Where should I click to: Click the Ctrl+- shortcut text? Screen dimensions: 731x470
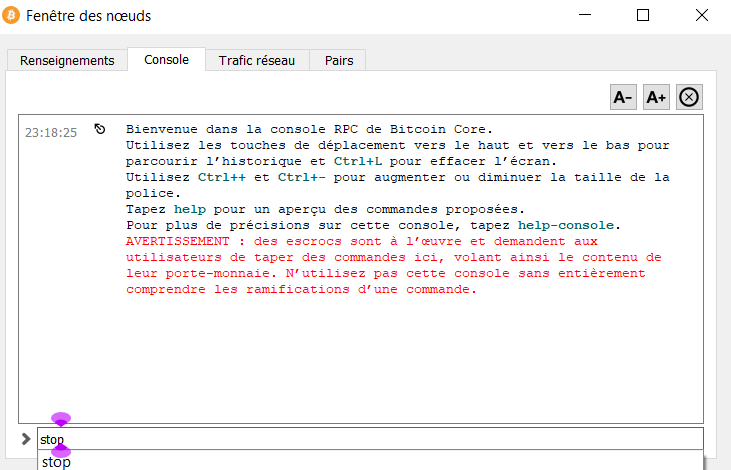point(302,177)
